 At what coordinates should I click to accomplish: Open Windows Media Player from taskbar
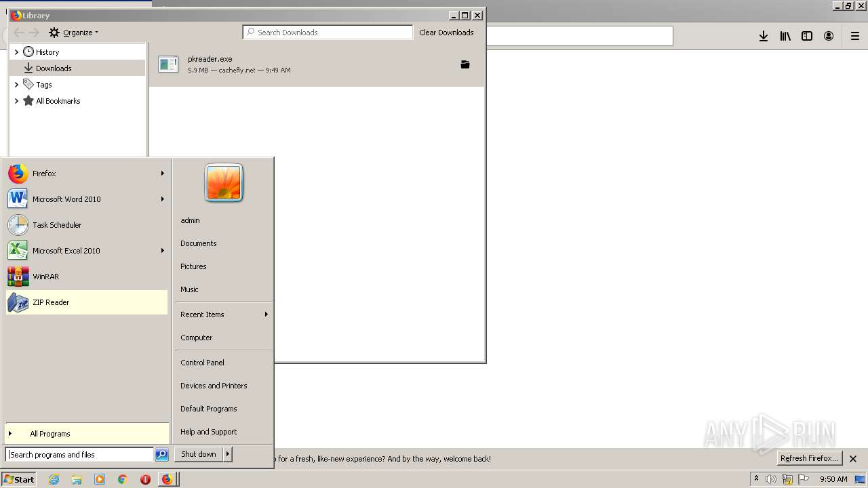(100, 479)
